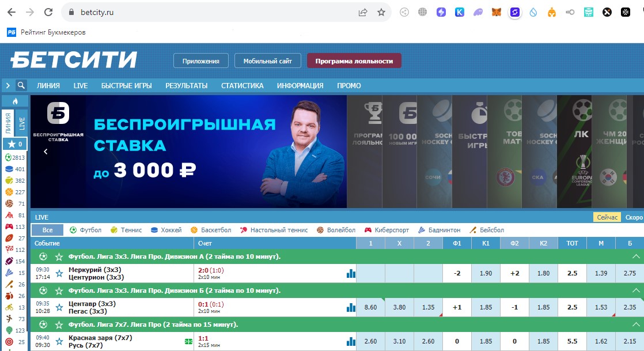This screenshot has height=351, width=644.
Task: Select basketball sport with 227 events
Action: [15, 192]
